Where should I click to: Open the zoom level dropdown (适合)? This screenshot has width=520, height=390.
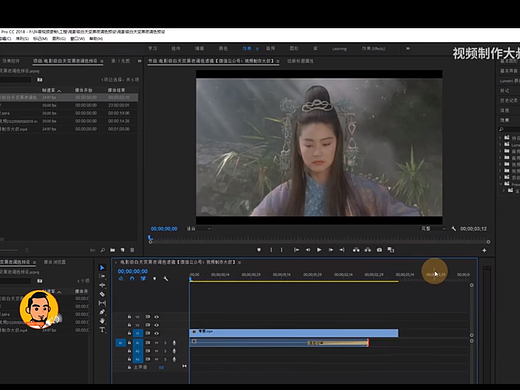coord(199,229)
